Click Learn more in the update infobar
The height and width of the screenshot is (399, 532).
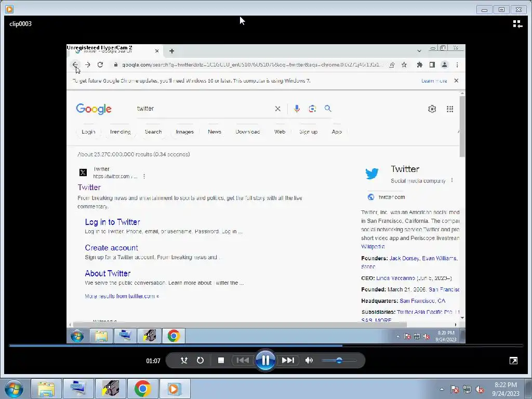434,81
